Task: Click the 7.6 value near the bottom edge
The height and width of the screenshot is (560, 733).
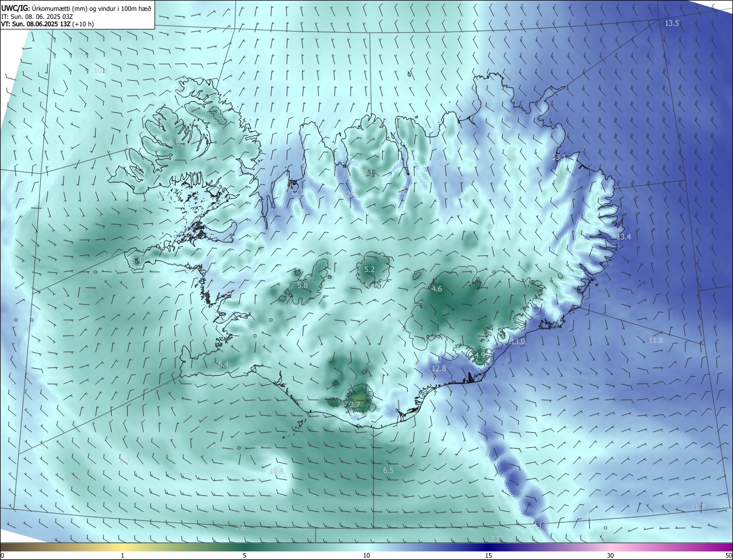Action: pos(241,528)
